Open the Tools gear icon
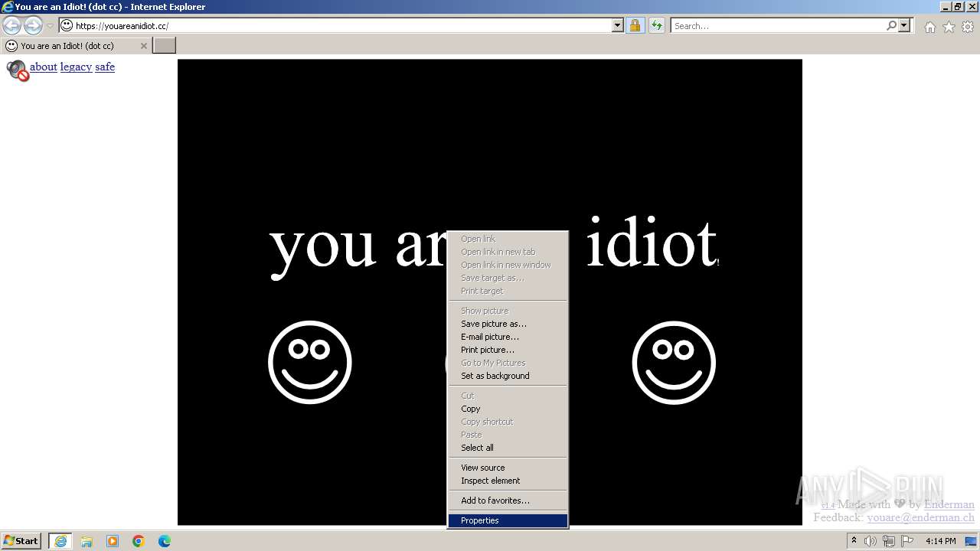 968,27
